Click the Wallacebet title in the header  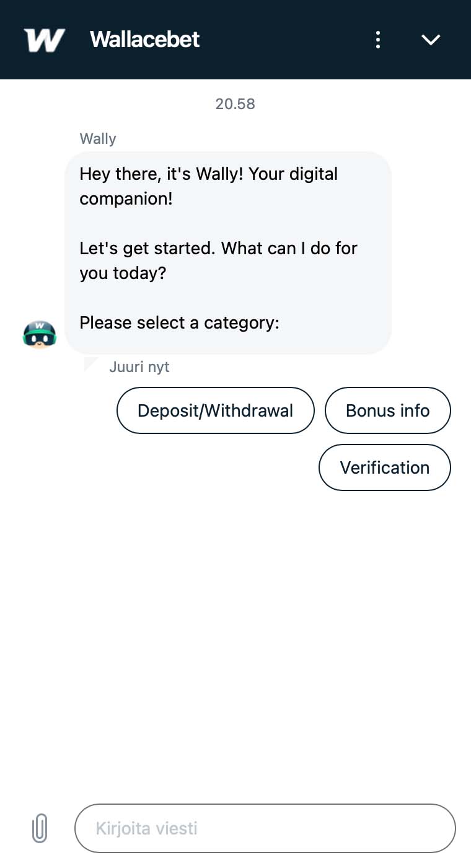coord(145,40)
